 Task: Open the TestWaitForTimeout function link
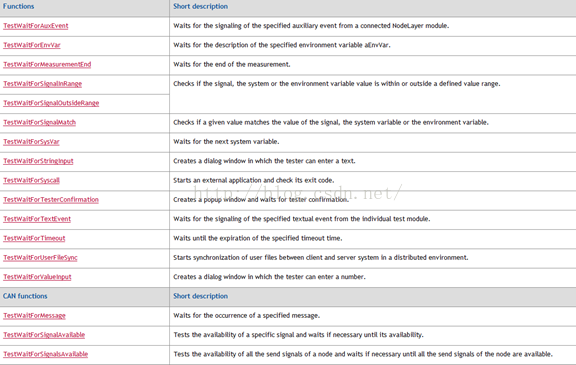[34, 238]
